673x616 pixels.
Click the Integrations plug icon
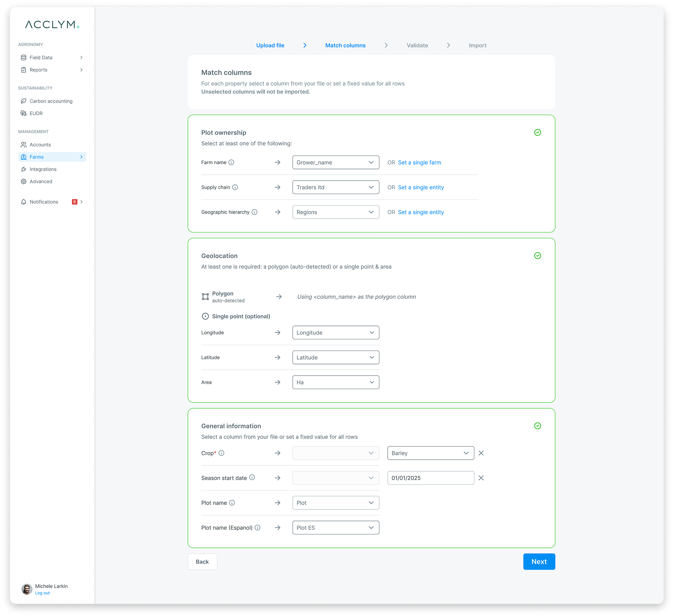pos(24,169)
